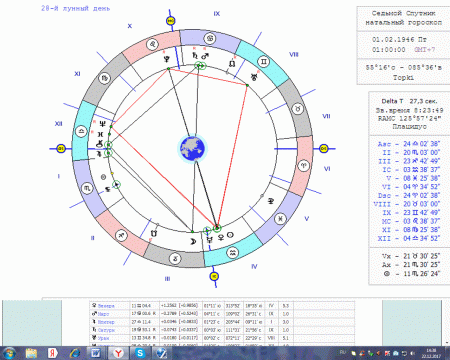
Task: Click the Aquarius sign symbol on the zodiac ring
Action: (232, 253)
